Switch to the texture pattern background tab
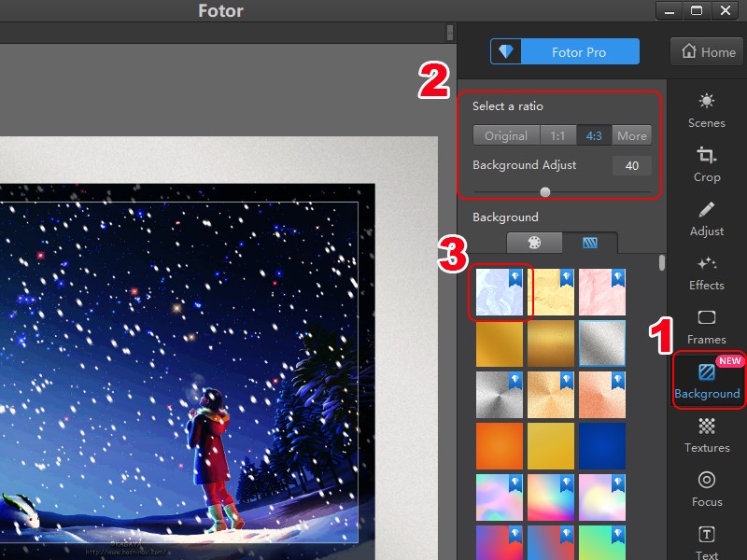The image size is (747, 560). 590,243
